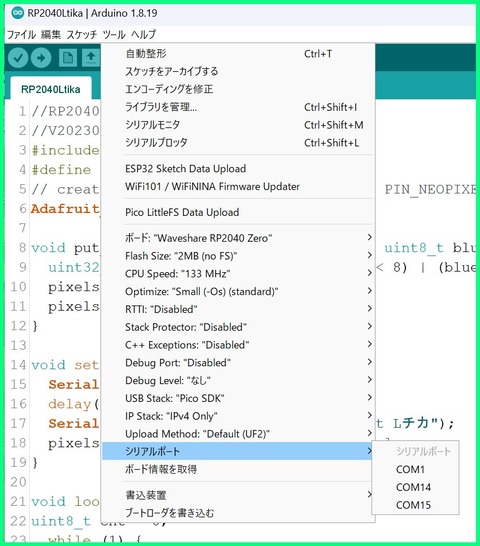
Task: Expand Debug Level なし submenu
Action: (x=238, y=380)
